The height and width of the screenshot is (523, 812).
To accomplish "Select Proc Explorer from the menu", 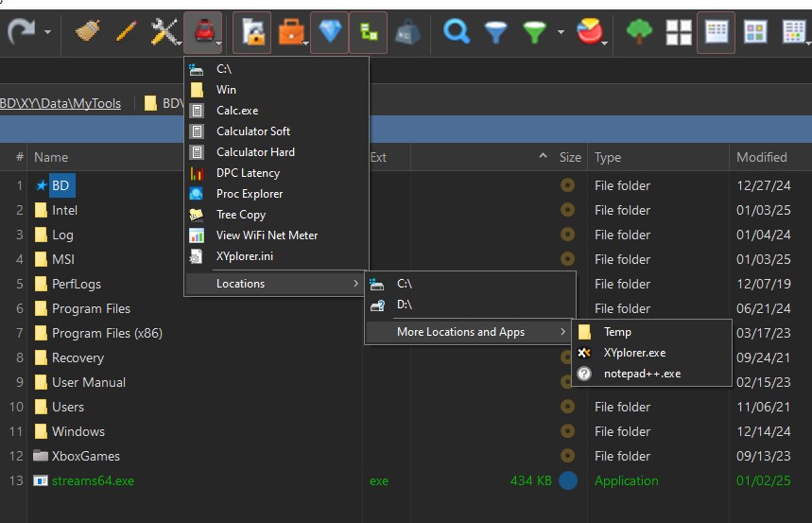I will [x=249, y=194].
